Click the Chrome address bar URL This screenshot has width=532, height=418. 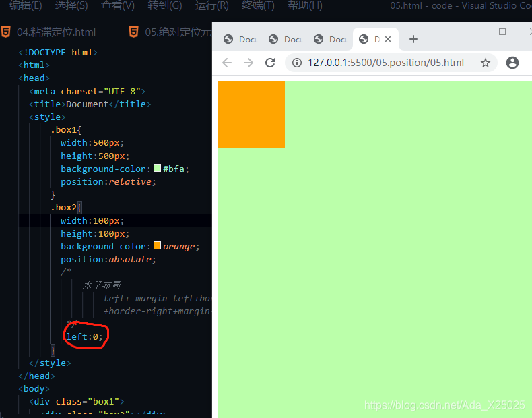[x=386, y=63]
